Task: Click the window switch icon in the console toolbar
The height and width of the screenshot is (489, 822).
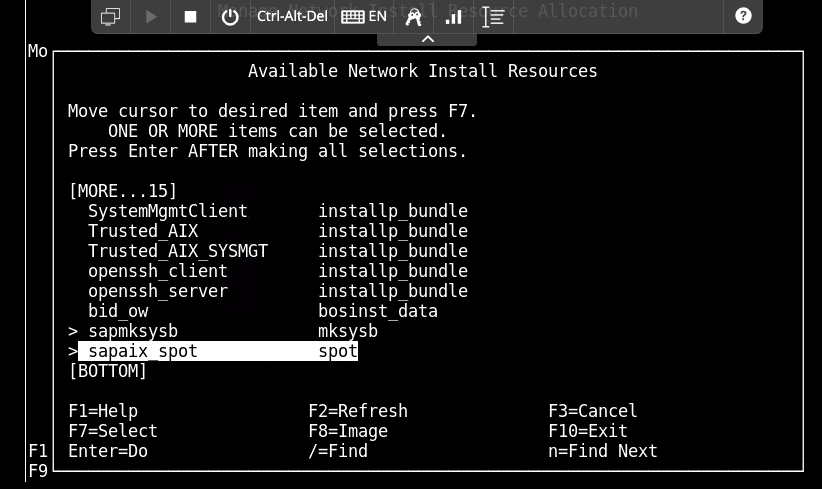Action: point(110,17)
